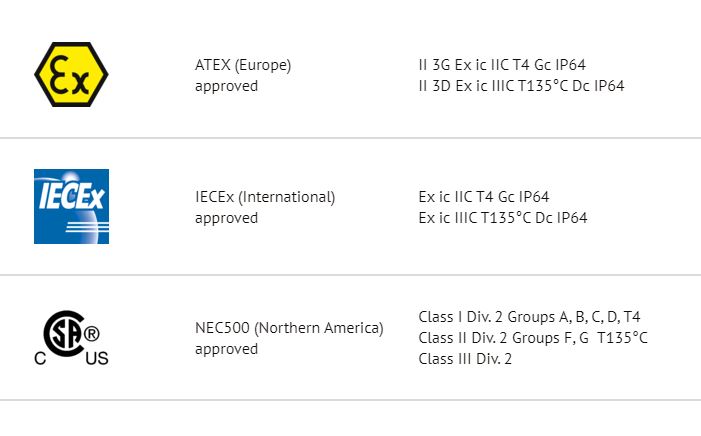Click the blue IECEx logo
The width and height of the screenshot is (701, 436).
pyautogui.click(x=72, y=206)
